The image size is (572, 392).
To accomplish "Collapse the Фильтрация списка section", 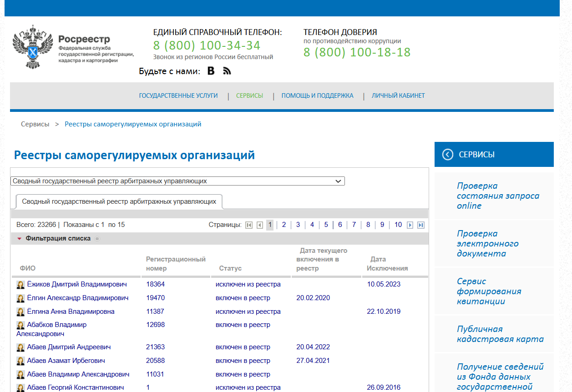I will coord(19,238).
